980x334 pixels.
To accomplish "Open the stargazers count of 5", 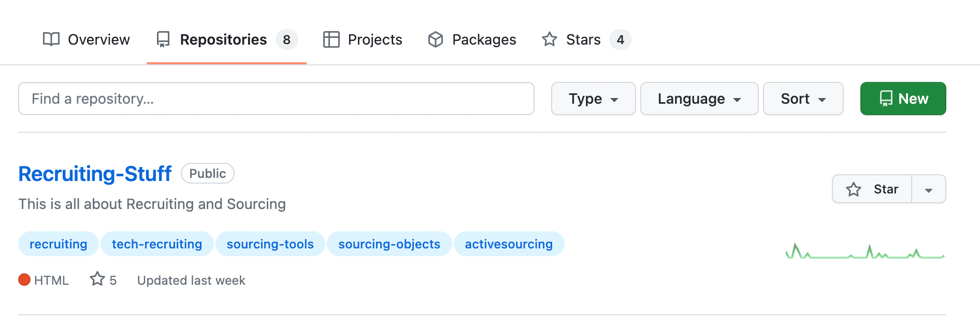I will pyautogui.click(x=103, y=280).
